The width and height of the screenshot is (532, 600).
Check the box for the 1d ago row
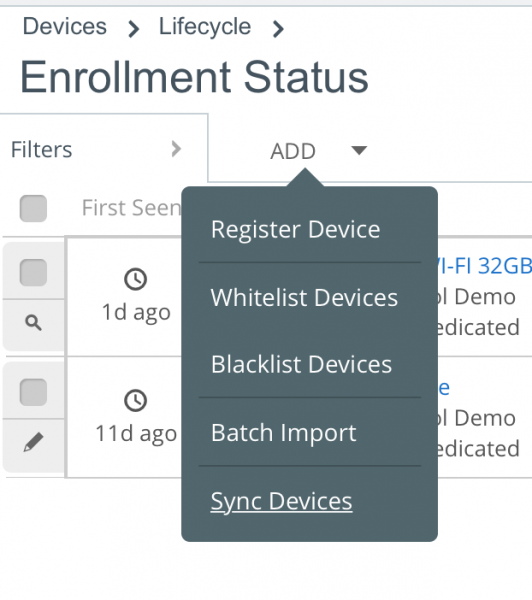[x=33, y=272]
